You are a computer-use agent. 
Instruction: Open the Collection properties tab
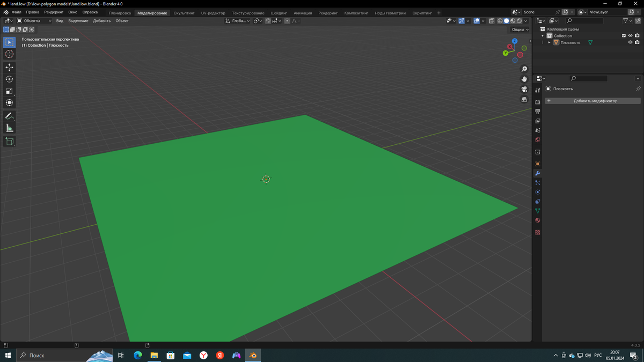tap(537, 152)
